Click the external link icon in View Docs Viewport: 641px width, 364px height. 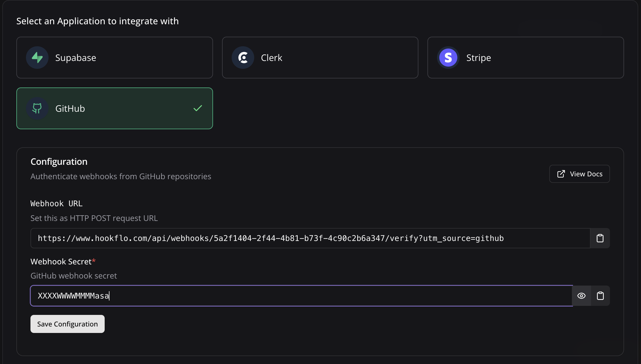pos(561,174)
